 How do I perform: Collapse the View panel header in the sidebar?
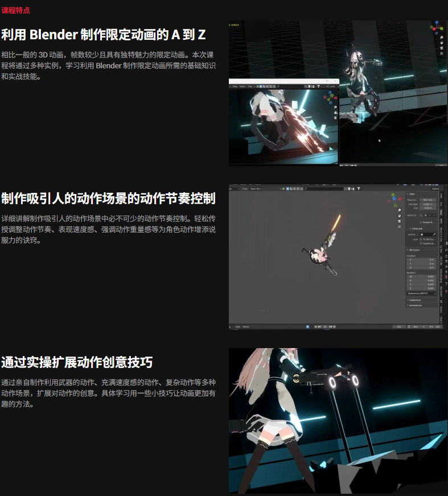click(410, 194)
